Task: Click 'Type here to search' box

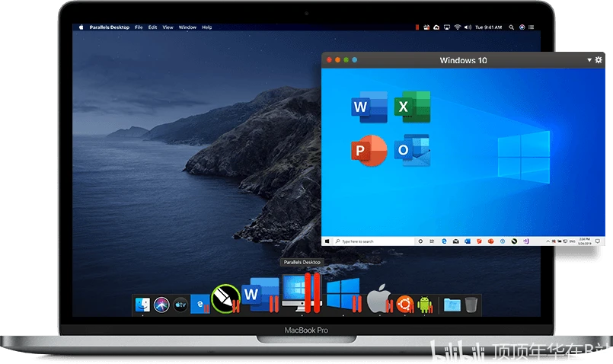Action: (x=373, y=241)
